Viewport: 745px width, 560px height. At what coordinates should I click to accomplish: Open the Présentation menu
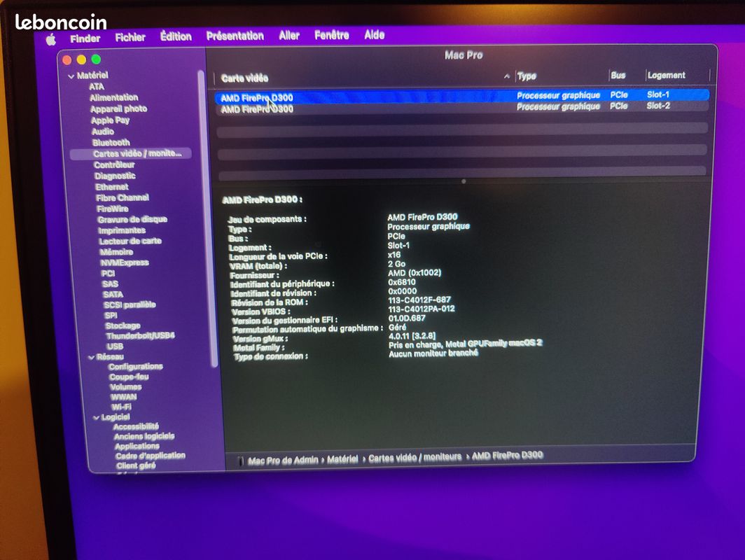coord(235,36)
